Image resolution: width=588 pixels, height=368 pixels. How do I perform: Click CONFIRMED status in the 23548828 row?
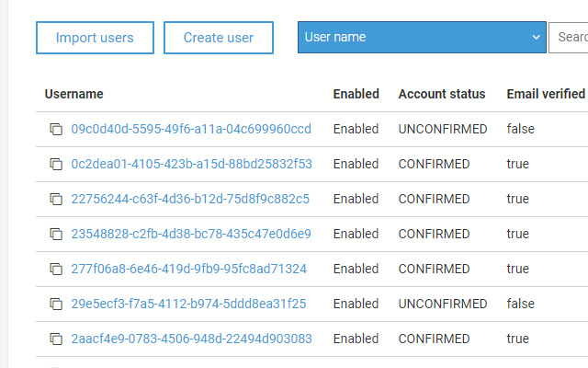click(x=434, y=234)
